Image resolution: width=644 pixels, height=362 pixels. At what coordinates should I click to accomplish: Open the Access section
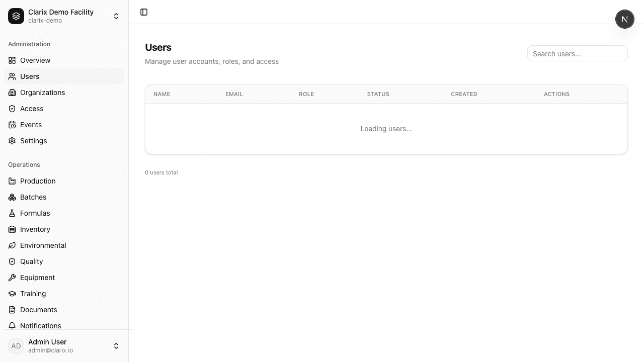coord(64,109)
